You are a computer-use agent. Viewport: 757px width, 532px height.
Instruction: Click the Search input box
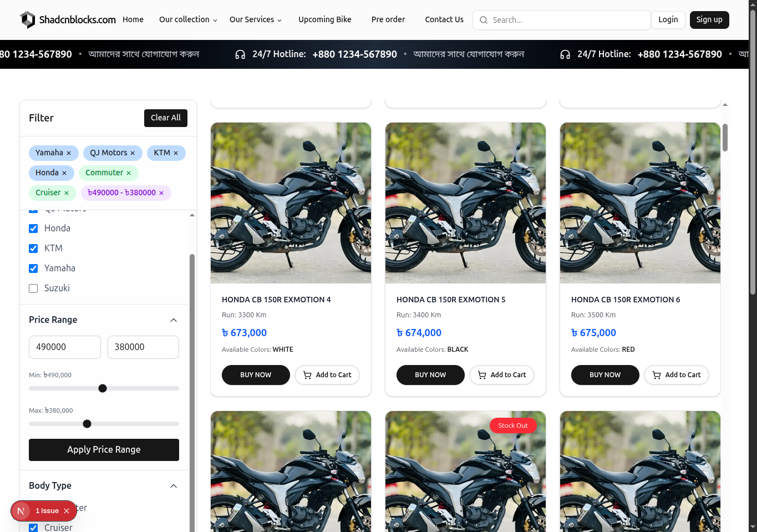(x=562, y=20)
